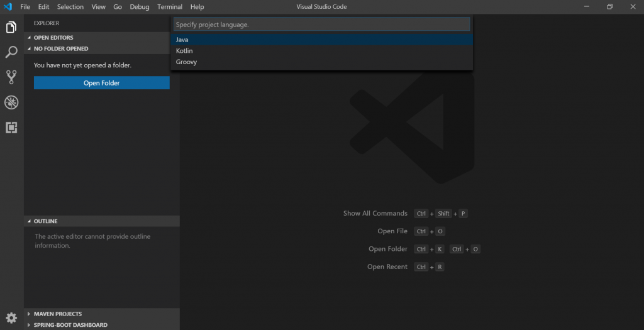The image size is (644, 330).
Task: Close the Visual Studio Code window
Action: [633, 6]
